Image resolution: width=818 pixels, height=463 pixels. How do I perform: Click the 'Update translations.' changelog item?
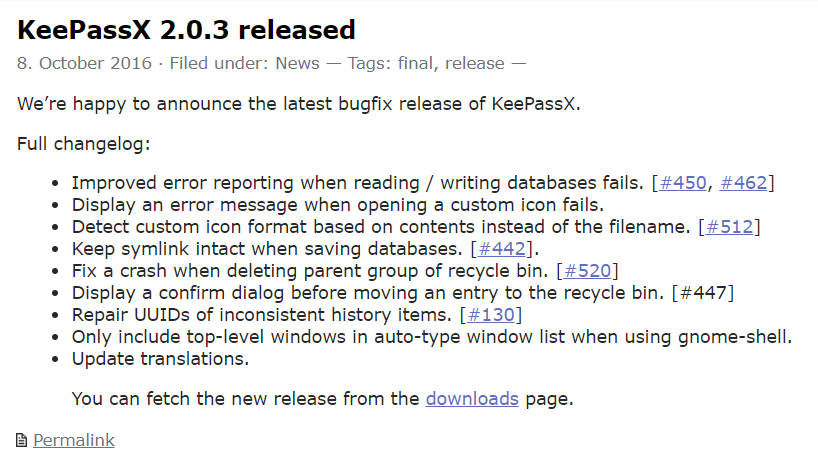pos(160,359)
